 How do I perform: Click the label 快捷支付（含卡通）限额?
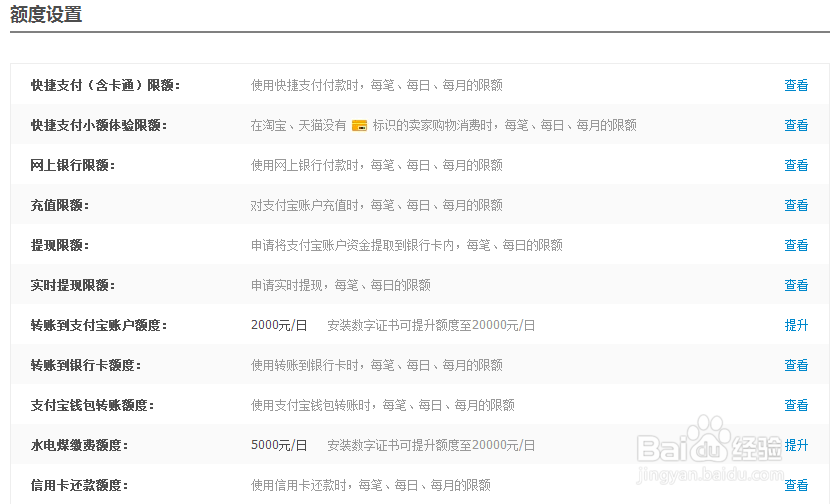coord(105,85)
